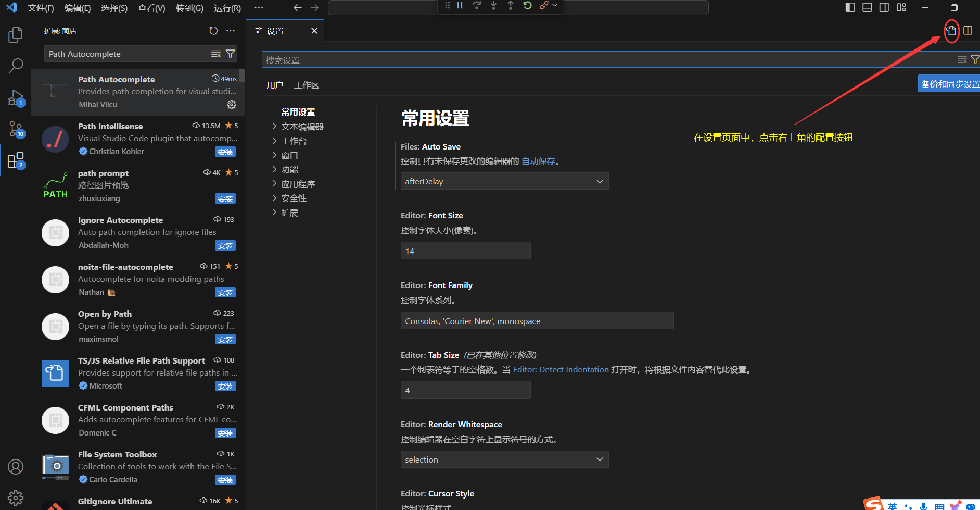Filter extensions with funnel icon
This screenshot has width=980, height=510.
pyautogui.click(x=230, y=54)
